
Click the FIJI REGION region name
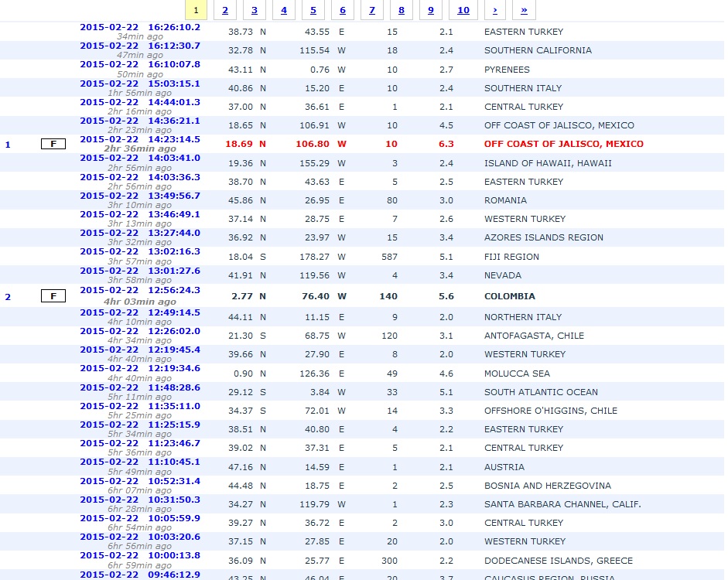tap(511, 257)
